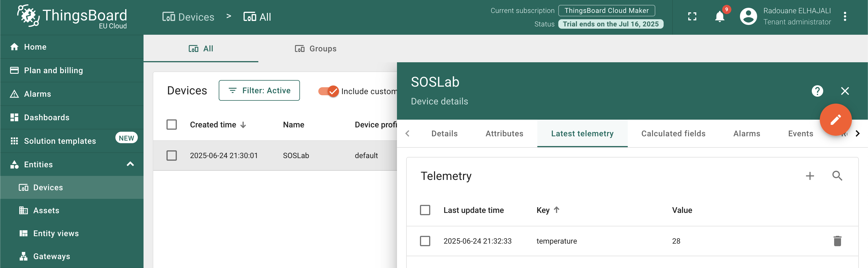Open Assets in the sidebar

coord(72,210)
